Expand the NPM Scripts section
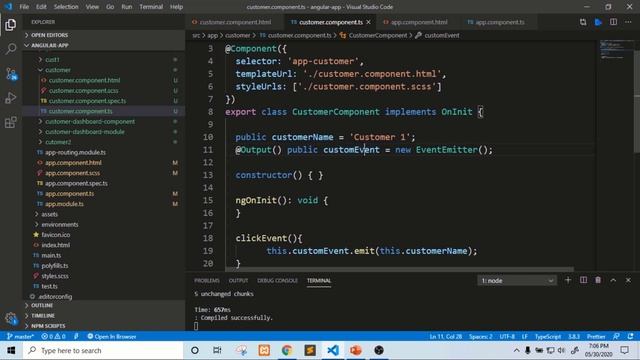Image resolution: width=640 pixels, height=360 pixels. [103, 326]
